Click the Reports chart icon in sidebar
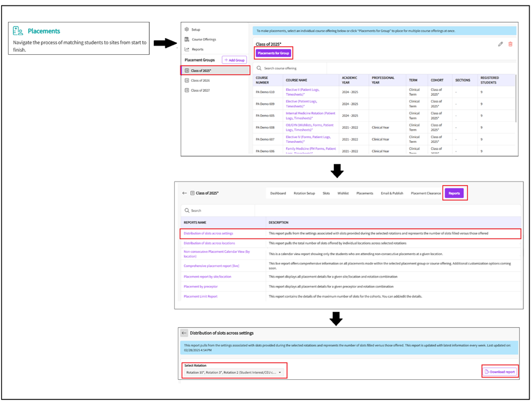532x404 pixels. tap(187, 50)
